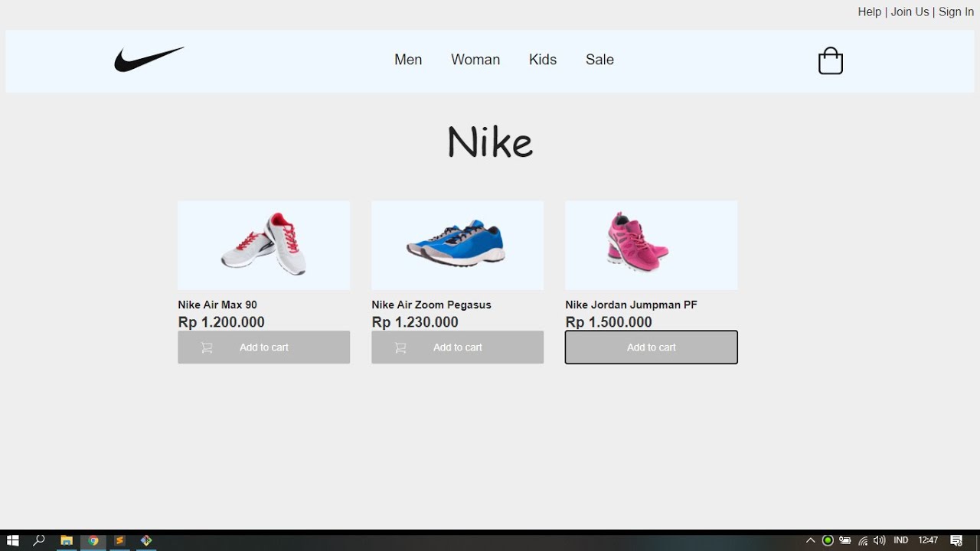Open Windows Start menu
Screen dimensions: 980x551
click(12, 540)
